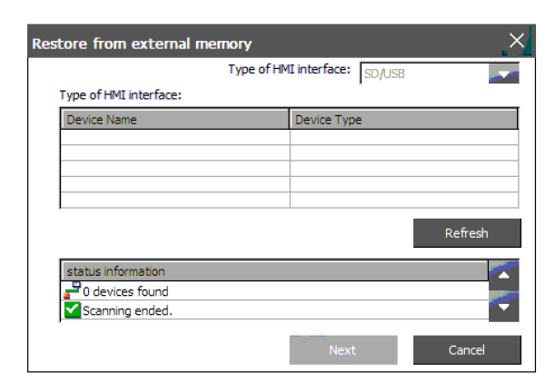Close the Restore from external memory dialog

click(516, 41)
